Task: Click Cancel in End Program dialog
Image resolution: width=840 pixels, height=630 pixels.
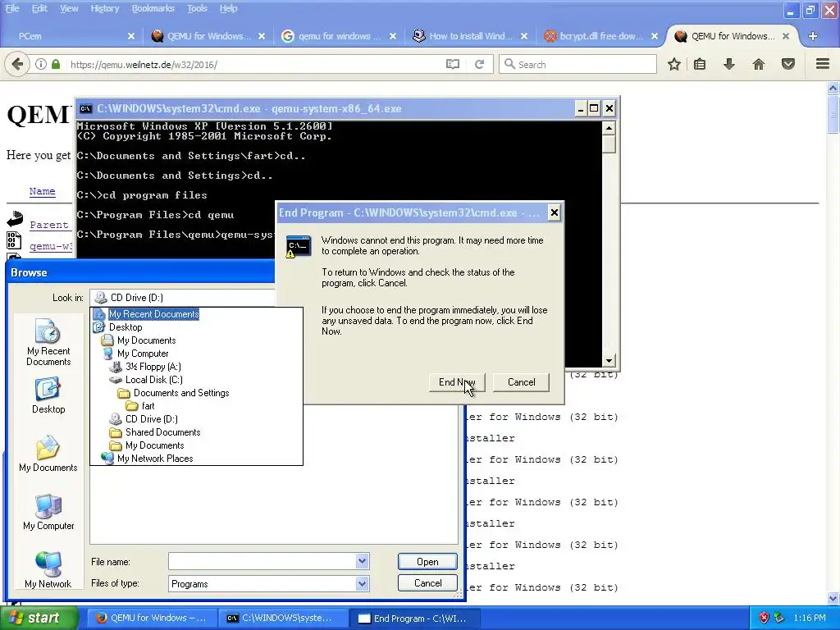Action: pos(521,382)
